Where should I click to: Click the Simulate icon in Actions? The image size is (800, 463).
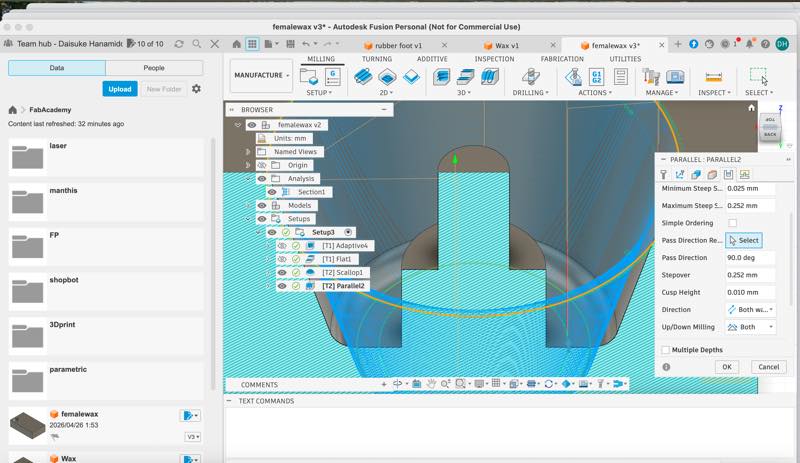click(574, 77)
